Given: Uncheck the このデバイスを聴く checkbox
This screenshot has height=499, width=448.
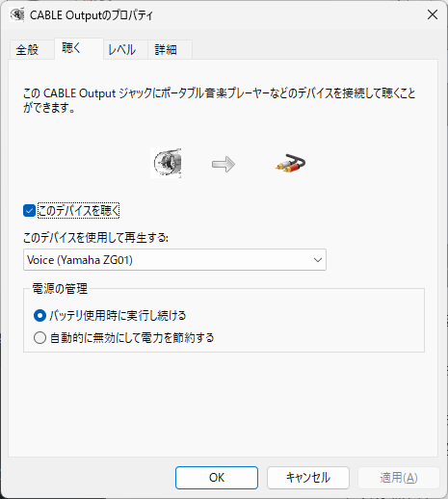Looking at the screenshot, I should click(29, 211).
